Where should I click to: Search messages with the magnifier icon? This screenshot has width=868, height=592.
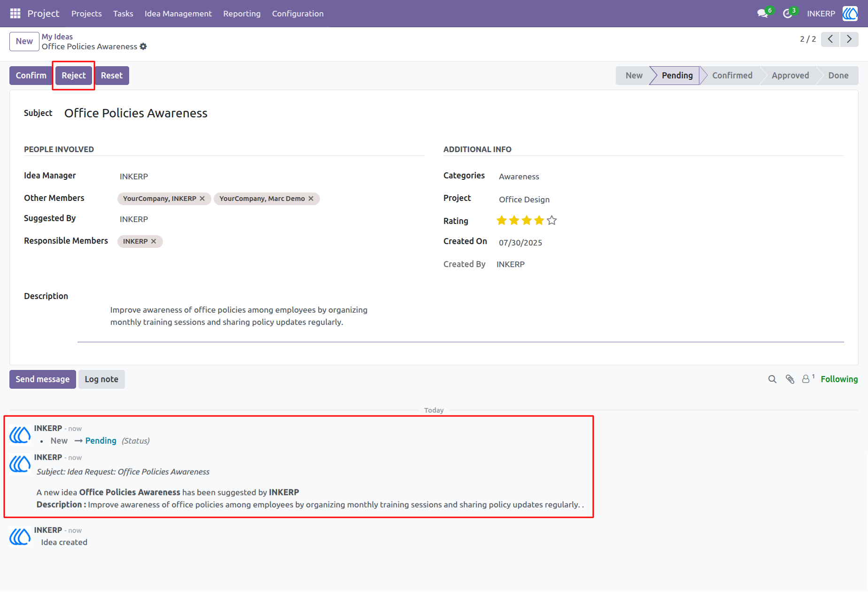pyautogui.click(x=772, y=379)
